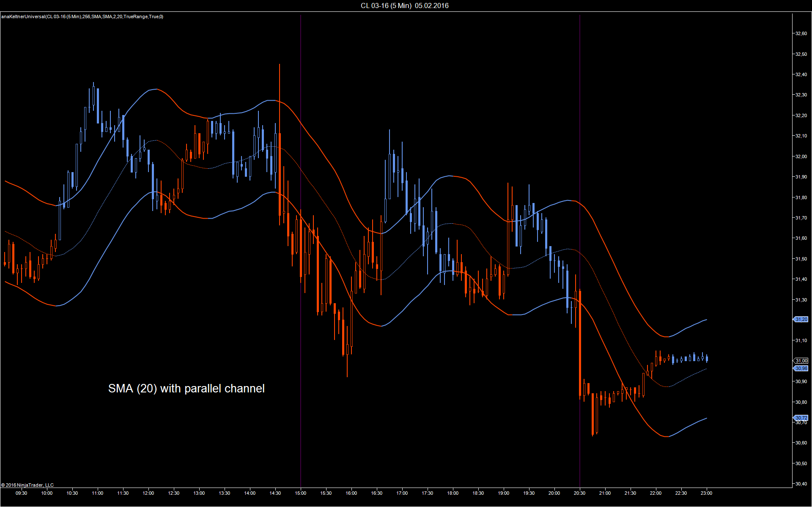The width and height of the screenshot is (812, 507).
Task: Click the 23:00 time axis label
Action: [706, 493]
